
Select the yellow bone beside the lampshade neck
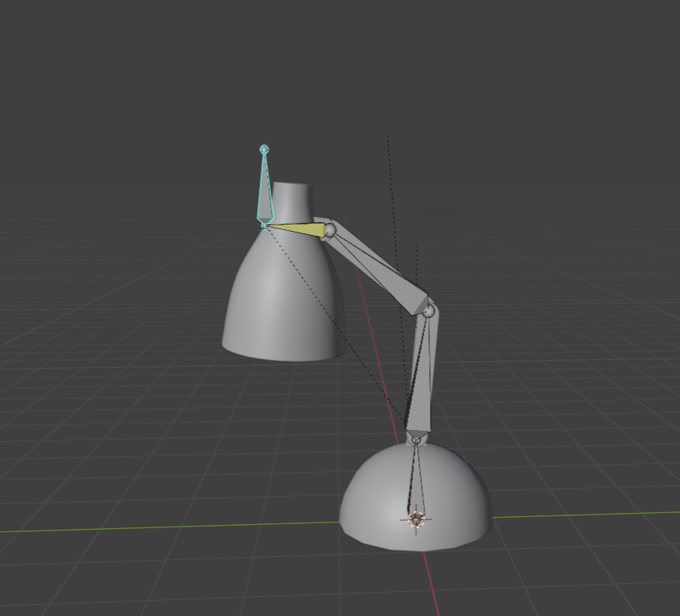[299, 229]
